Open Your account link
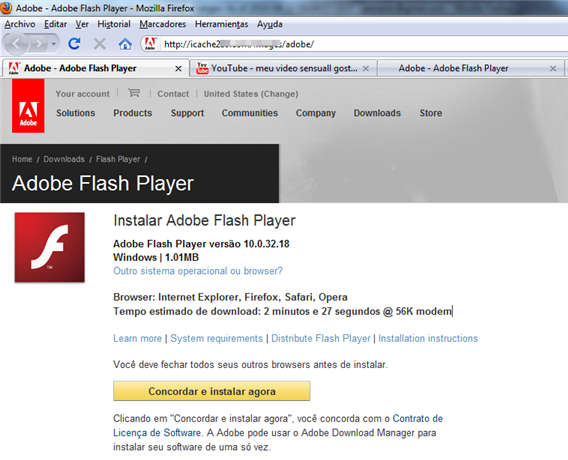The width and height of the screenshot is (568, 460). tap(82, 94)
